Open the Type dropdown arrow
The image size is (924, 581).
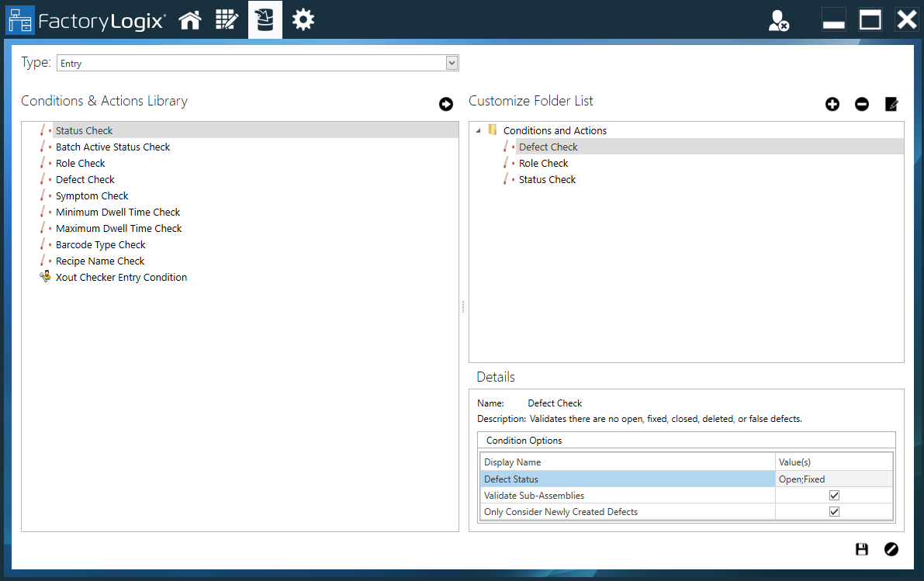click(452, 63)
